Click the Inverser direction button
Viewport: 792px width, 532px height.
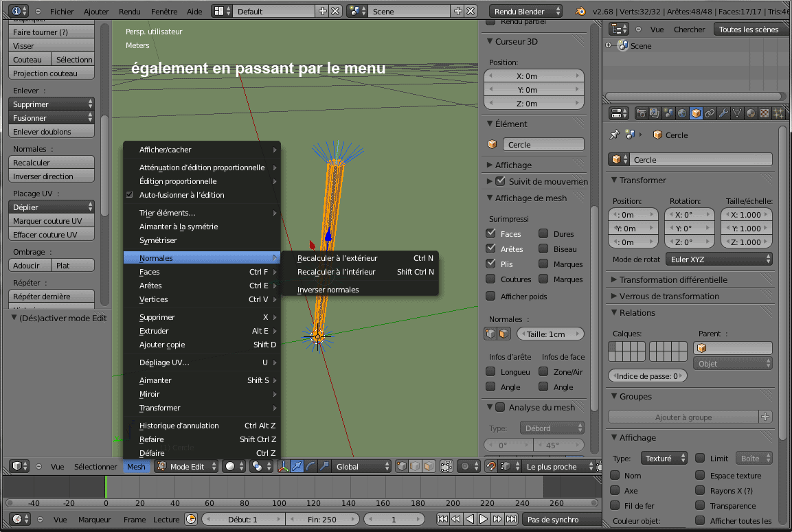[52, 176]
